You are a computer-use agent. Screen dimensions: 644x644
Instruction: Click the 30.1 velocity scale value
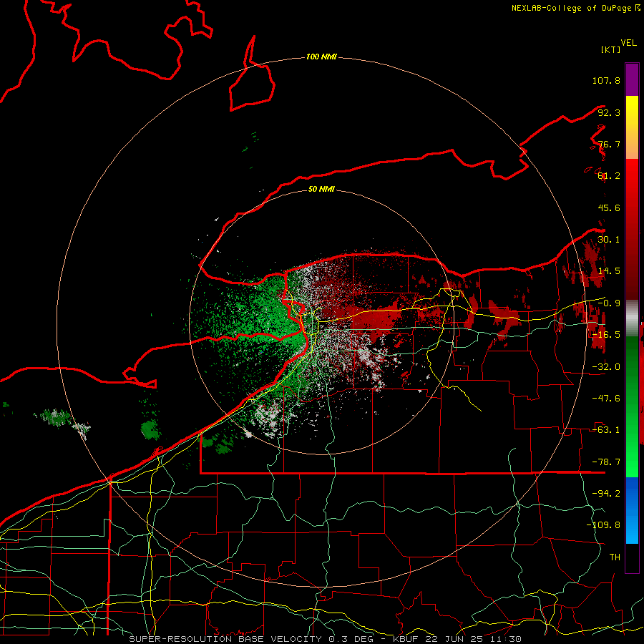[x=609, y=240]
